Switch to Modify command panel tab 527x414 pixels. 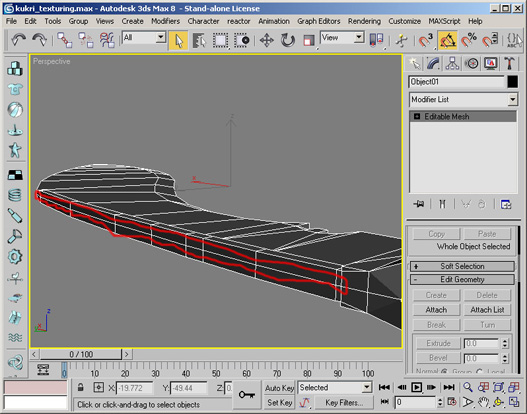tap(433, 64)
